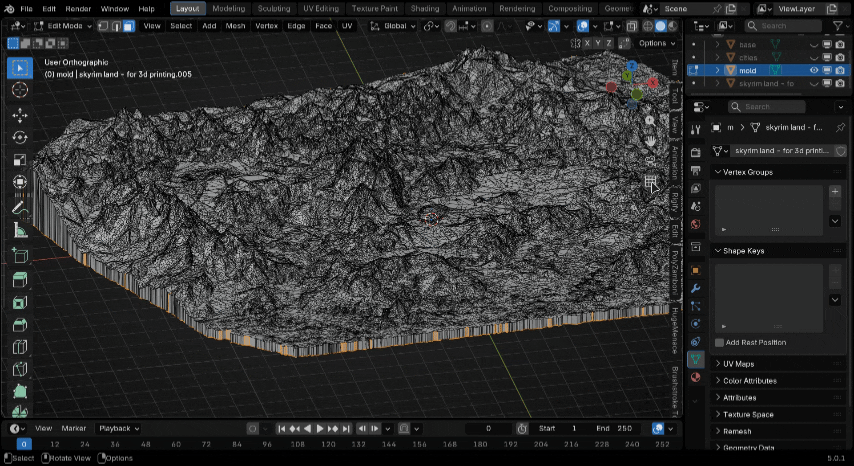Pin the properties editor context
This screenshot has height=466, width=854.
click(x=840, y=127)
